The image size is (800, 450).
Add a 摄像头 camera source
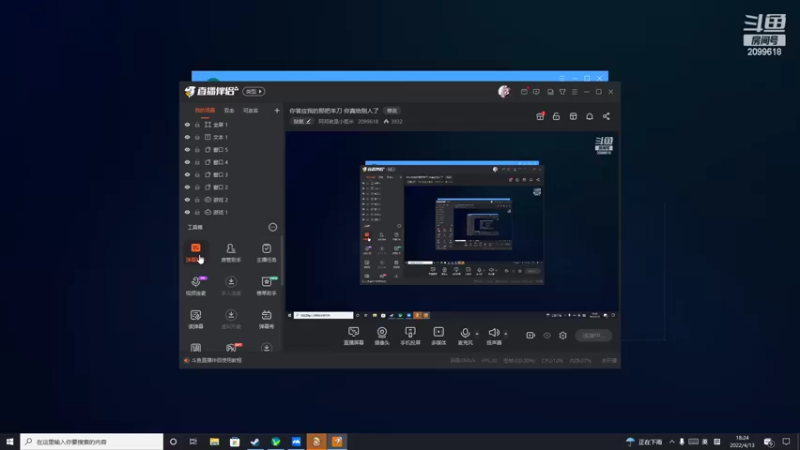coord(382,336)
